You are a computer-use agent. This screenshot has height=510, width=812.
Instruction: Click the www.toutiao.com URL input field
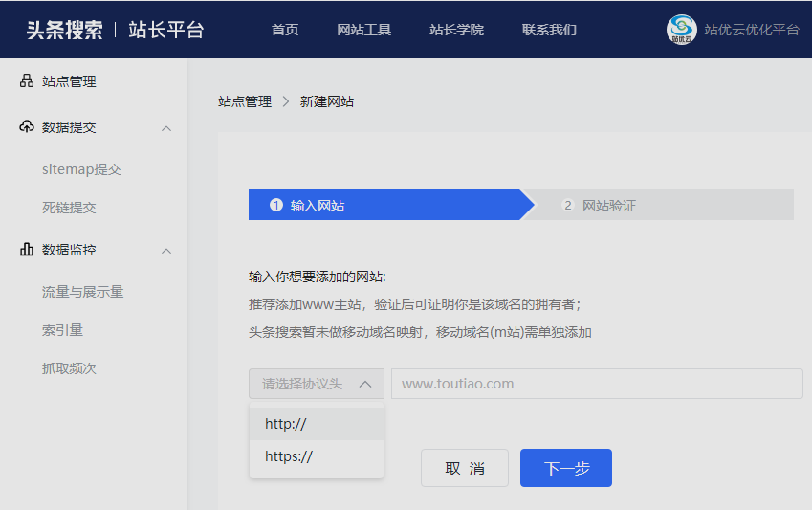click(597, 384)
